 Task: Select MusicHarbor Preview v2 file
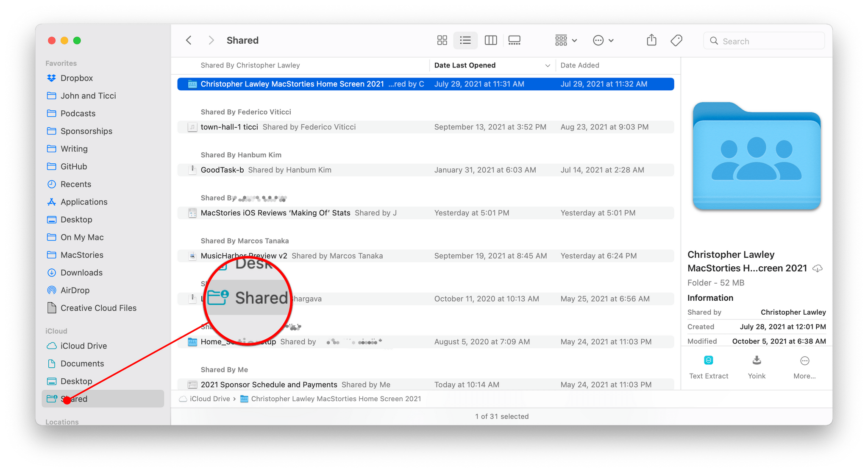click(x=426, y=256)
